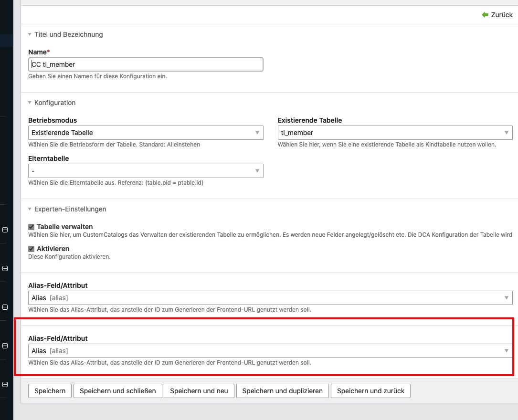Uncheck the Tabelle verwalten checkbox

tap(32, 227)
